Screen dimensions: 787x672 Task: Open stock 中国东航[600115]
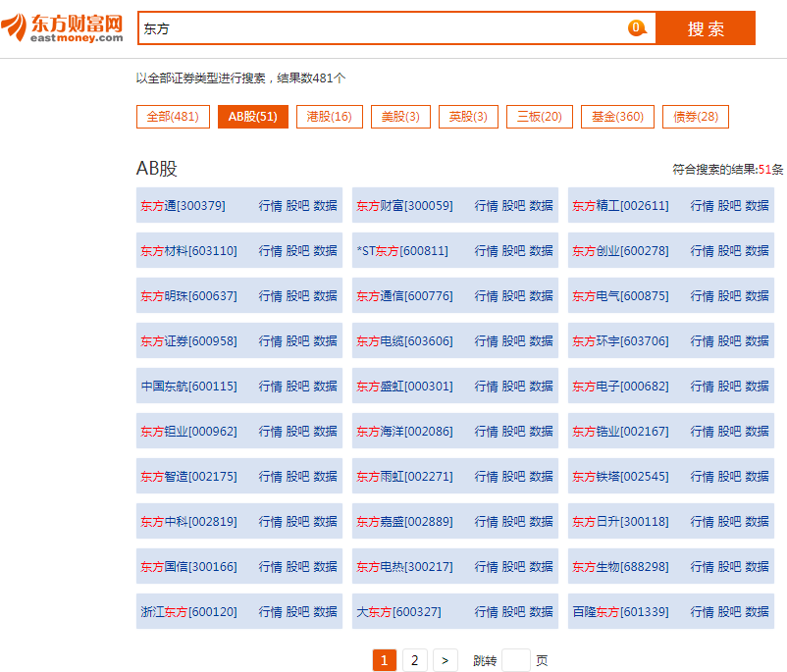click(188, 387)
